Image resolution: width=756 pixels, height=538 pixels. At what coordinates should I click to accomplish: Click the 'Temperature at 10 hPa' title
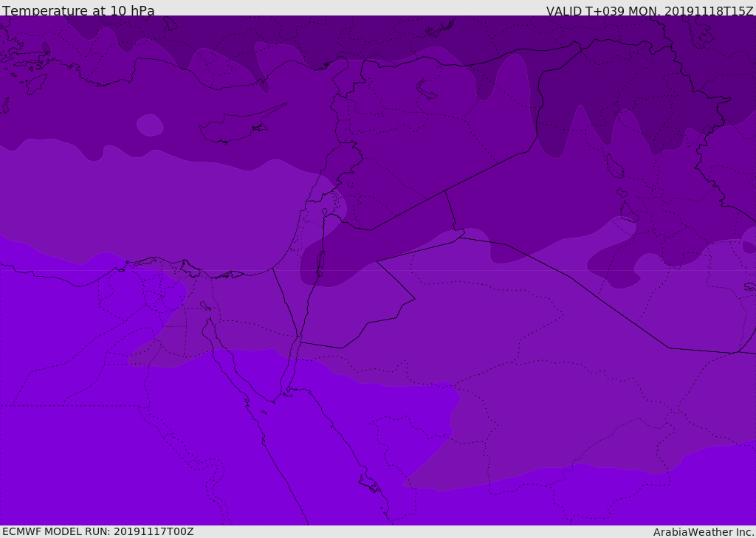point(78,10)
